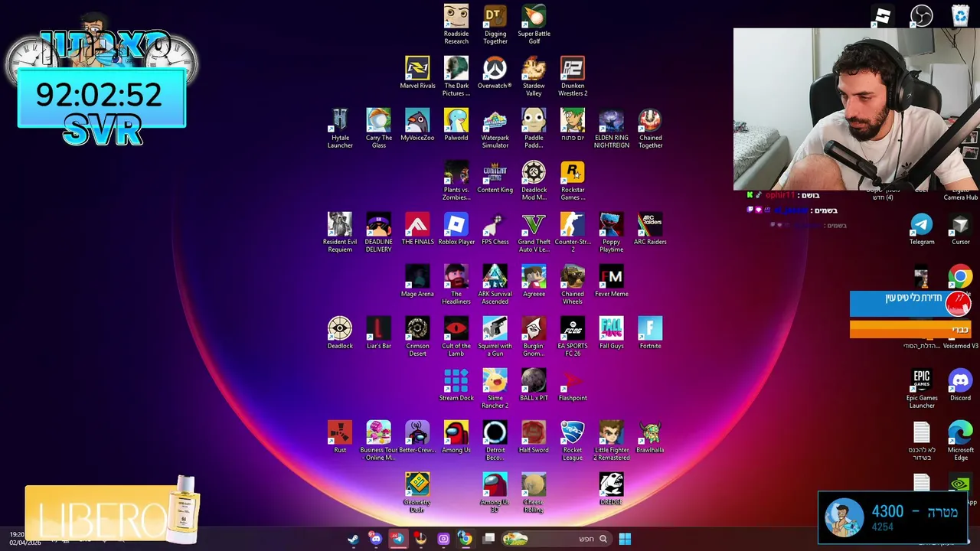Image resolution: width=980 pixels, height=551 pixels.
Task: Open Steam from the taskbar
Action: click(x=353, y=539)
